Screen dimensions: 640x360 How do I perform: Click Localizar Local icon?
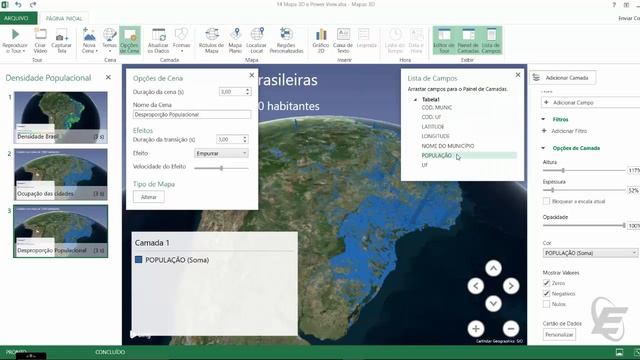[257, 34]
